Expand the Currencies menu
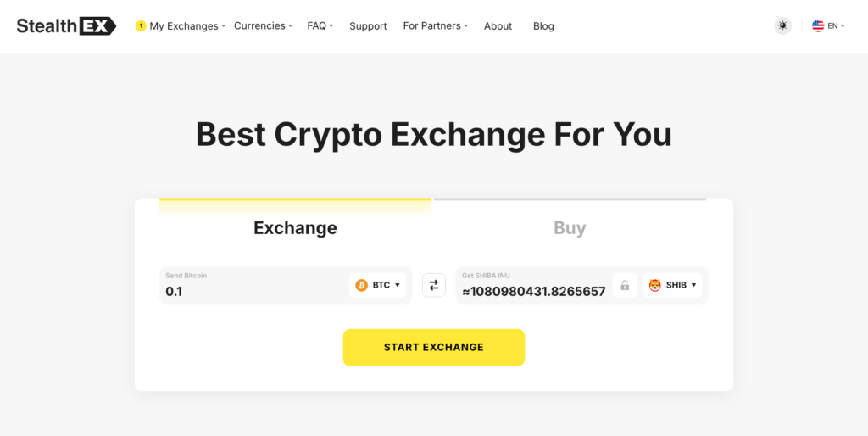This screenshot has width=868, height=436. (263, 26)
